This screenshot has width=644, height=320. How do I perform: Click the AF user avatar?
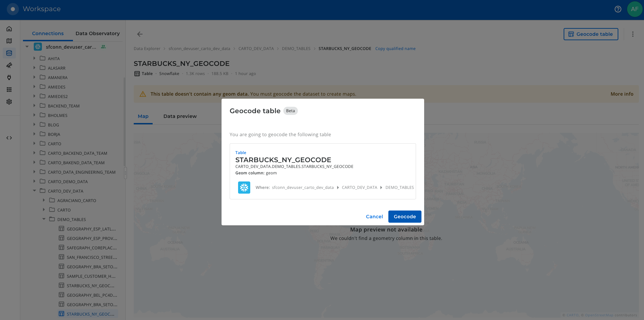pyautogui.click(x=635, y=9)
